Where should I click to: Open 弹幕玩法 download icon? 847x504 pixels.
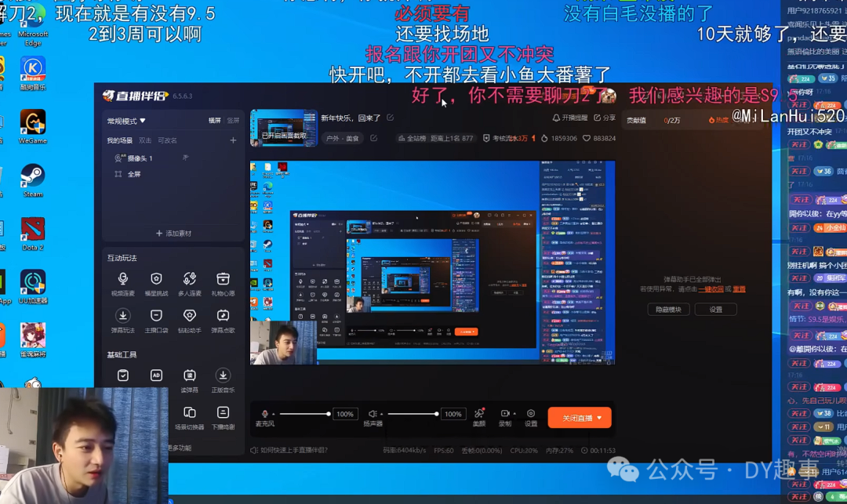[122, 321]
